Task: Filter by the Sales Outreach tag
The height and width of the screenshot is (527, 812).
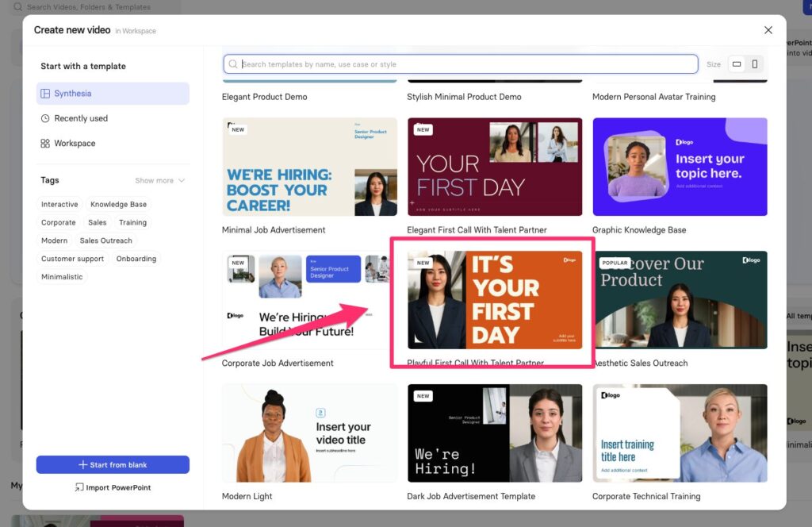Action: click(105, 240)
